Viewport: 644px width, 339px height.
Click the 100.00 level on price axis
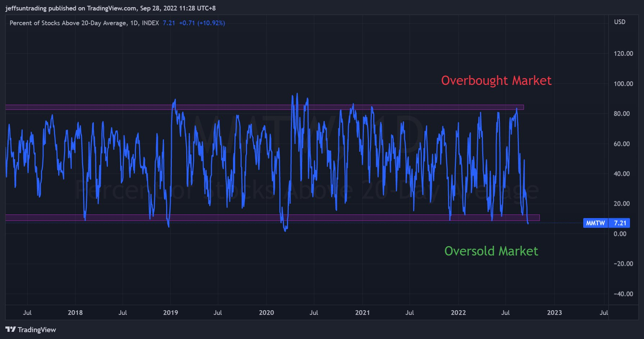point(623,84)
